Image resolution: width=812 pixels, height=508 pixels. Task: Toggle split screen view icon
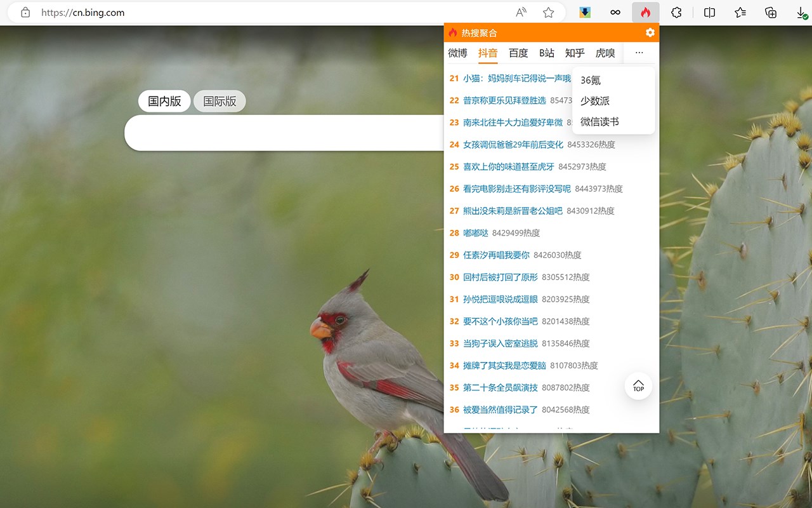coord(710,13)
